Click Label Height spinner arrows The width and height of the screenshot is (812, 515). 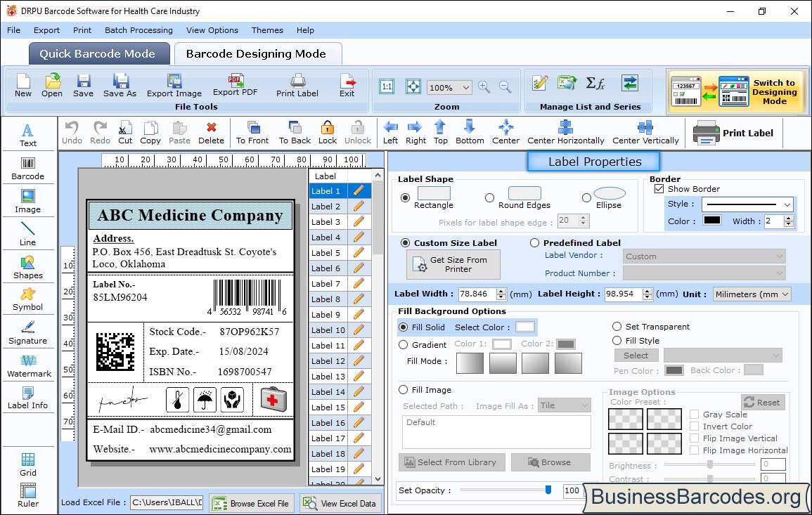[x=647, y=294]
